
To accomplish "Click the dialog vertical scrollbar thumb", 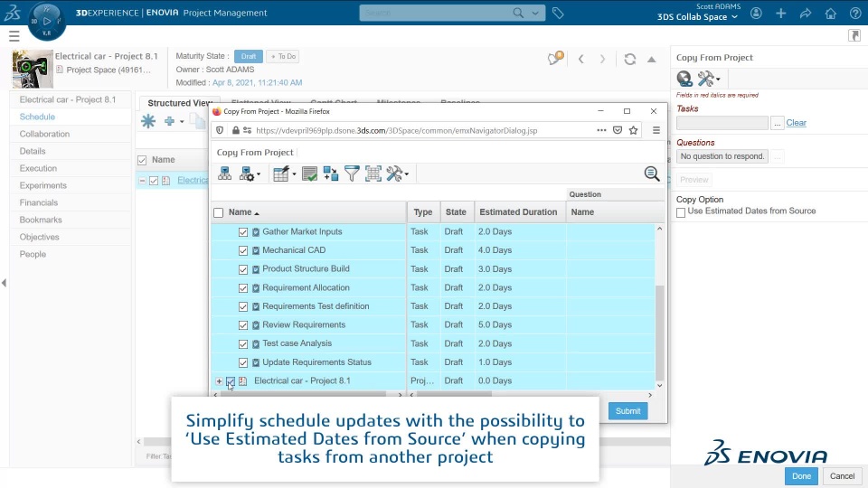I will click(659, 332).
